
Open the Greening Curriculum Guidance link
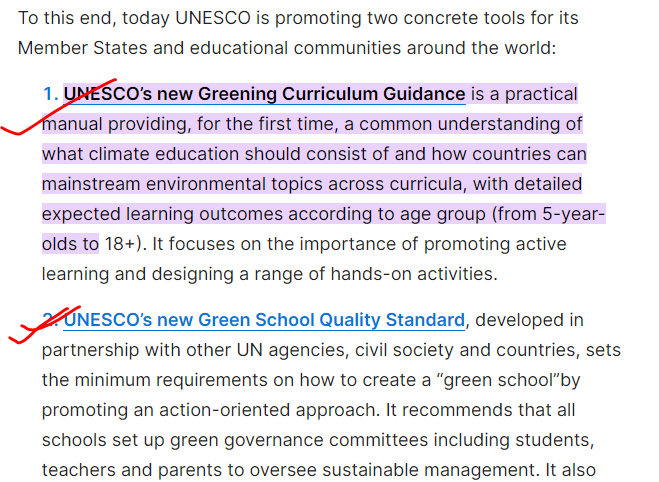tap(264, 94)
